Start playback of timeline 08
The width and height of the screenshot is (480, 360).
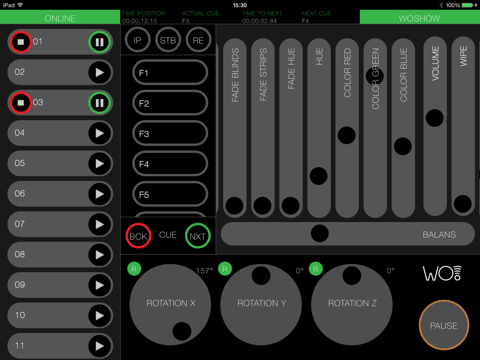(x=99, y=255)
